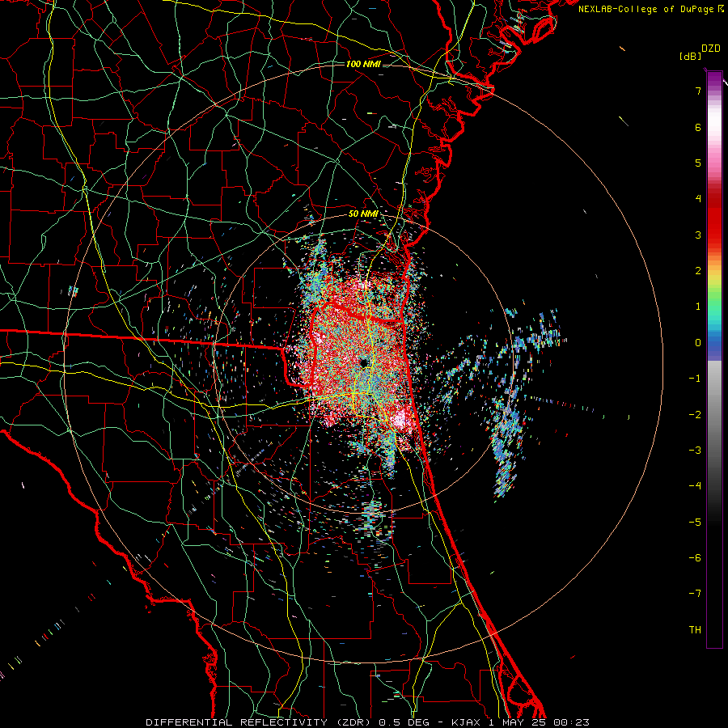Select the -3 dB tick label on the scale

point(695,451)
